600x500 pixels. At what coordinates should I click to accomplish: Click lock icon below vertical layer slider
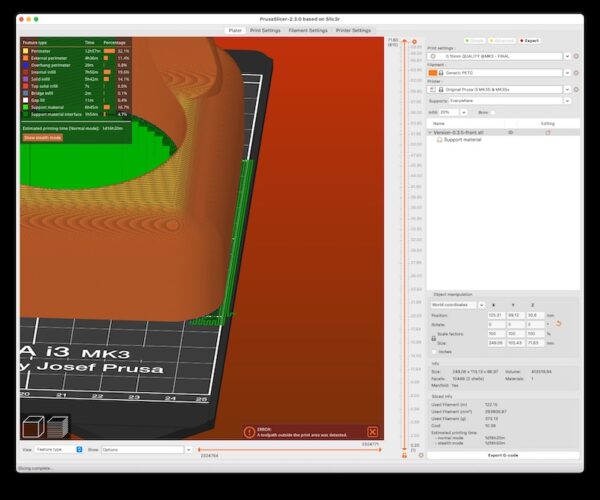404,455
